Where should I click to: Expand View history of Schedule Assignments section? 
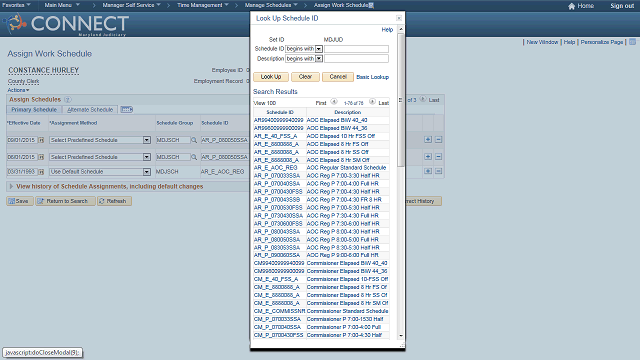(x=11, y=187)
